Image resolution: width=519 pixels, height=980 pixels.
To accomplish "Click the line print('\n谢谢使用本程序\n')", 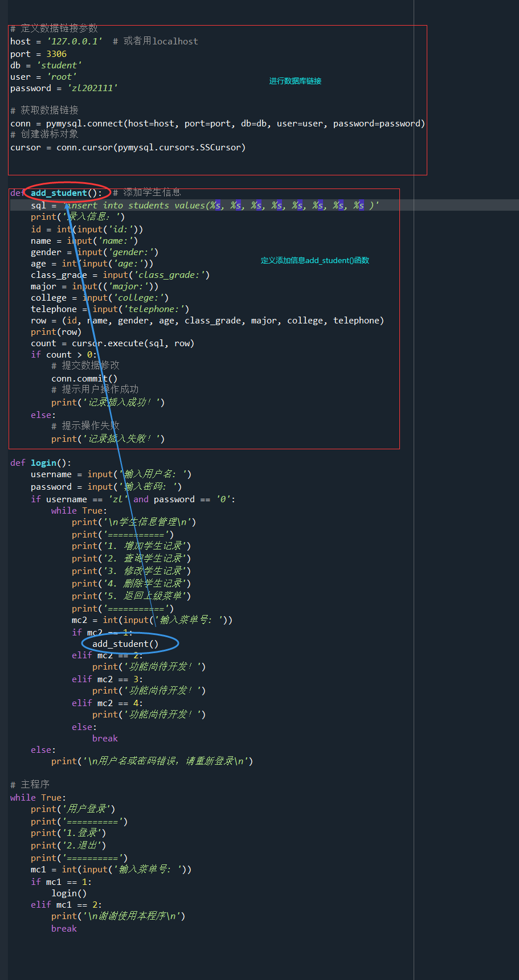I will [x=118, y=916].
